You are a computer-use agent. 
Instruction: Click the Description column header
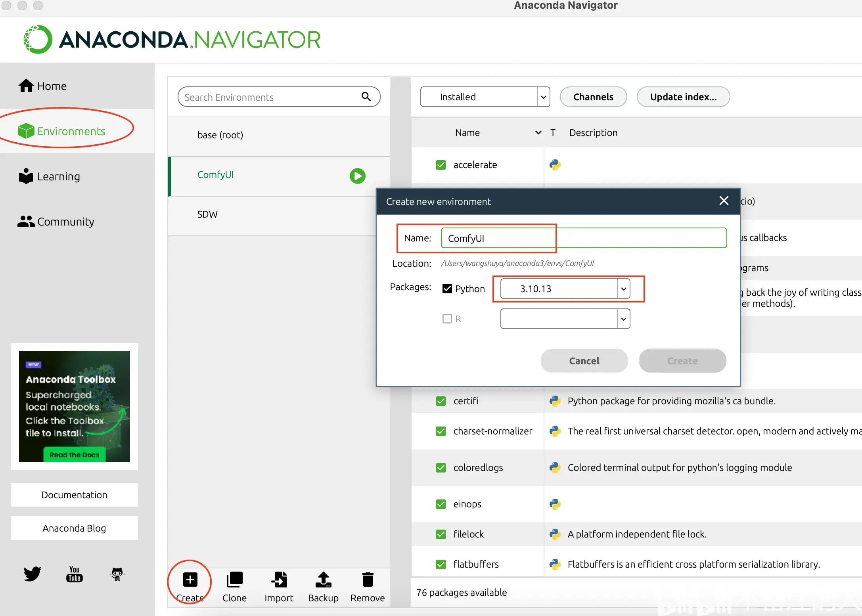(x=593, y=132)
